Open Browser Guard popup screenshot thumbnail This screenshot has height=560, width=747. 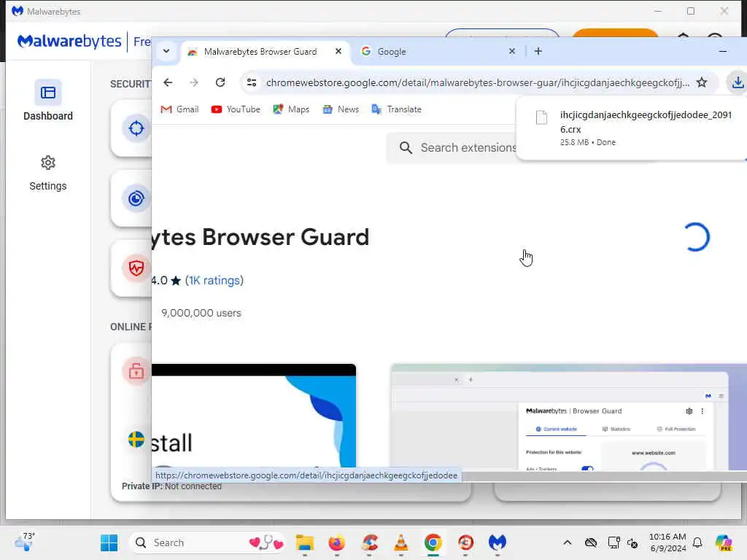[569, 418]
